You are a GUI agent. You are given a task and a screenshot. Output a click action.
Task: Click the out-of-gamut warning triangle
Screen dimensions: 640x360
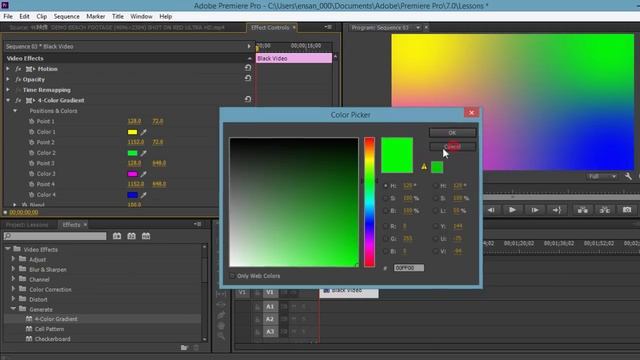424,167
